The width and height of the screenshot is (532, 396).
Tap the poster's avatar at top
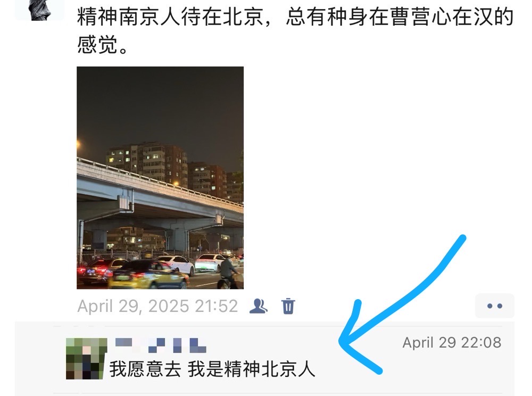click(x=40, y=10)
